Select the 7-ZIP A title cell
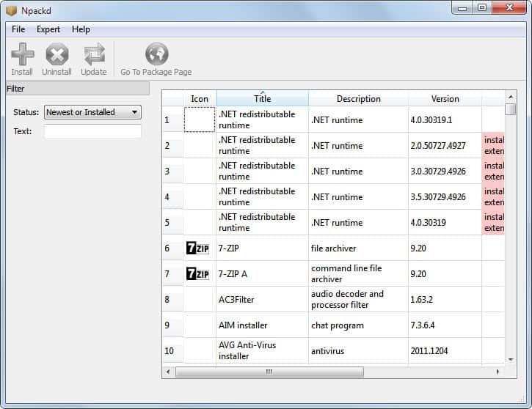The height and width of the screenshot is (409, 532). [x=262, y=274]
